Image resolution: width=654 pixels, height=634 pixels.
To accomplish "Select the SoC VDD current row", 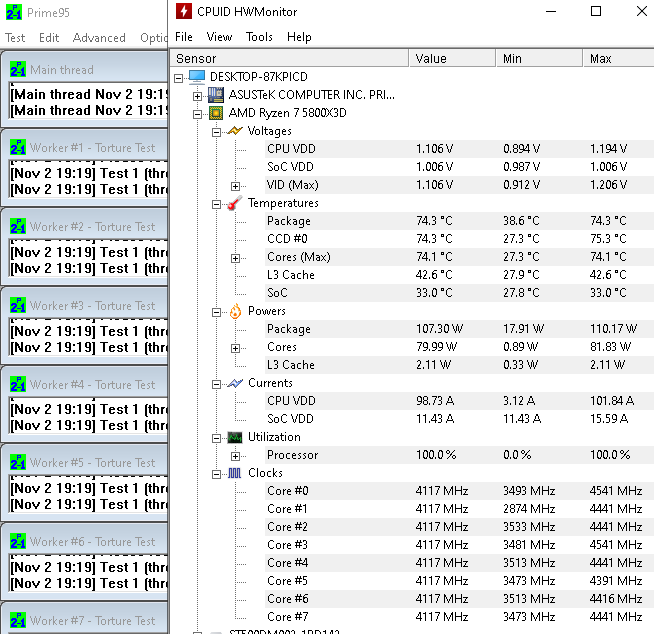I will pos(458,419).
